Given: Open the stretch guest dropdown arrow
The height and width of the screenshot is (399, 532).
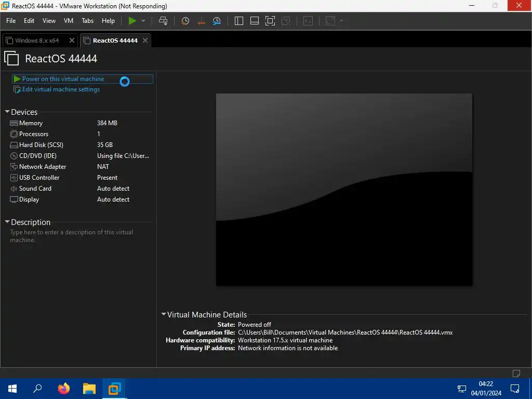Looking at the screenshot, I should [x=341, y=21].
